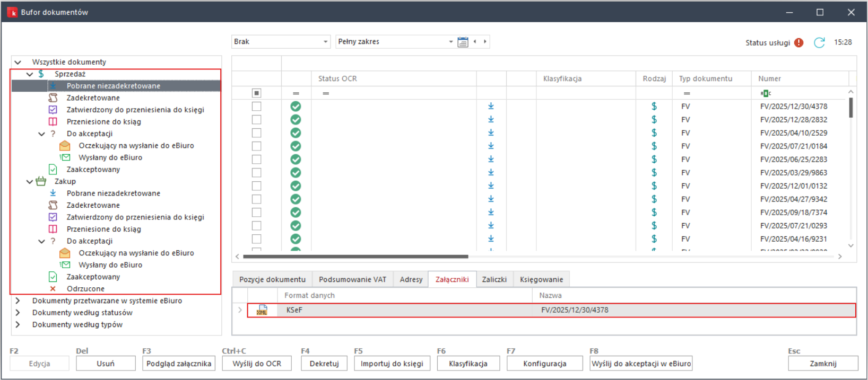Screen dimensions: 868x380
Task: Click the red Status usługi warning icon
Action: tap(799, 42)
